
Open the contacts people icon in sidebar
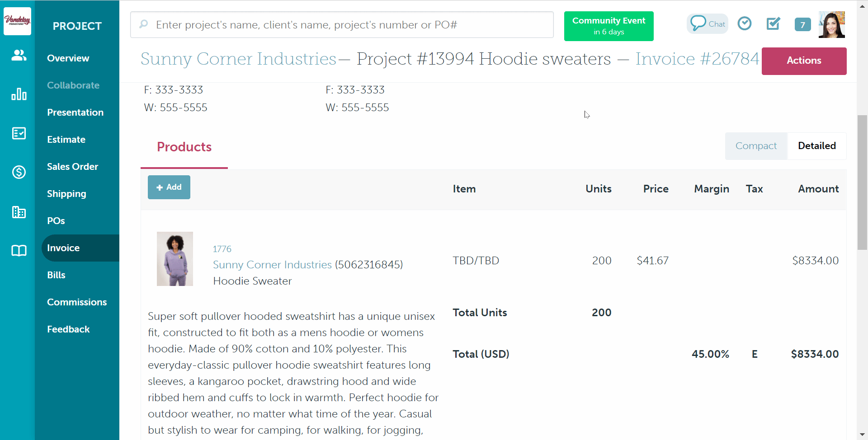pyautogui.click(x=19, y=55)
